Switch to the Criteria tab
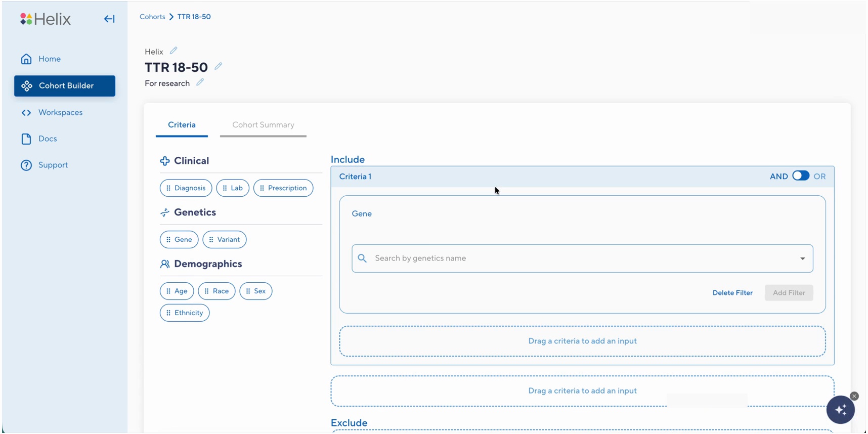The height and width of the screenshot is (434, 868). pos(182,125)
